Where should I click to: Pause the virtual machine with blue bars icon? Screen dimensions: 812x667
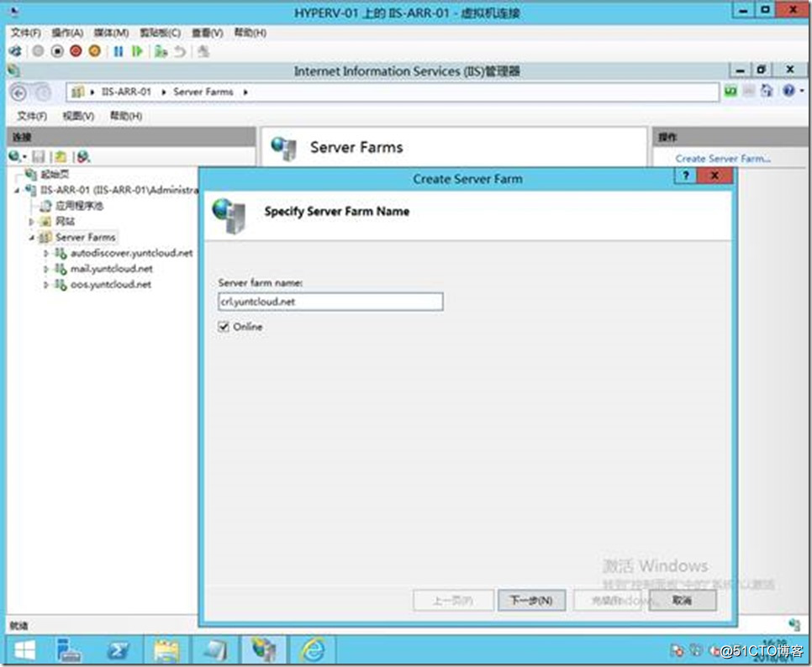[118, 51]
